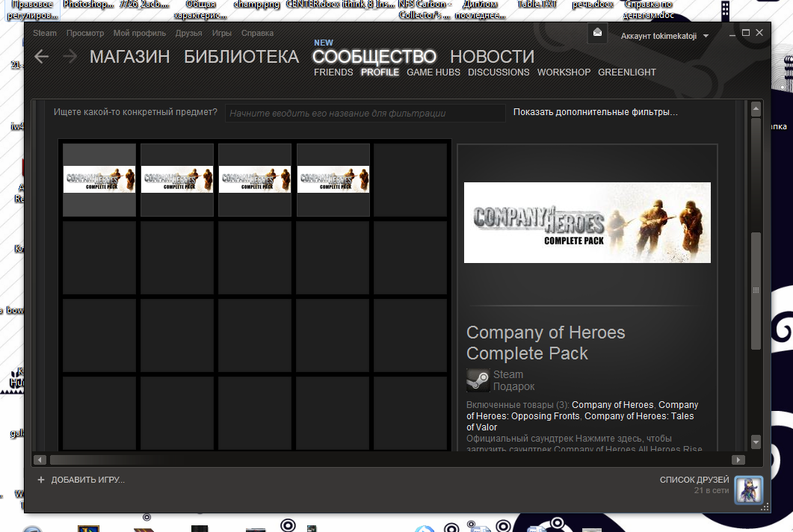Switch to the СООБЩЕСТВО section

tap(374, 57)
